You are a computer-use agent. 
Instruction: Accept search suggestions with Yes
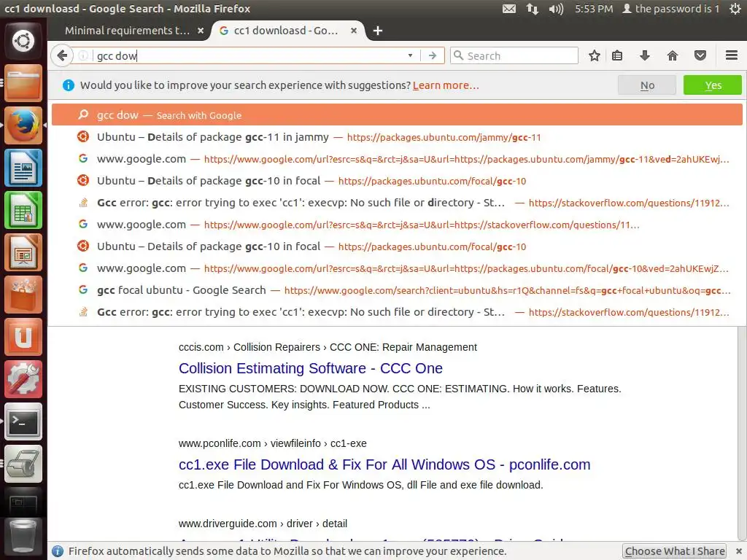coord(713,85)
